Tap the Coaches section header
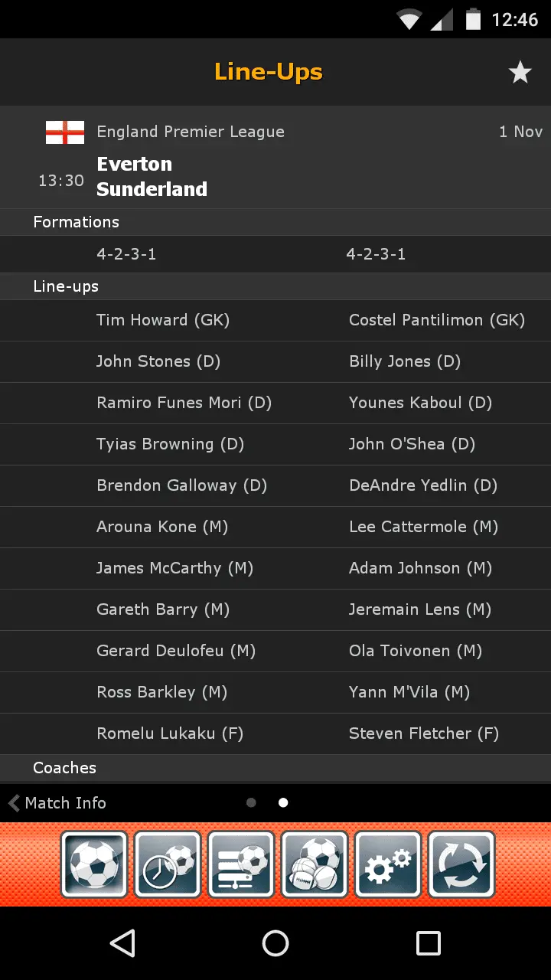Viewport: 551px width, 980px height. pos(65,768)
